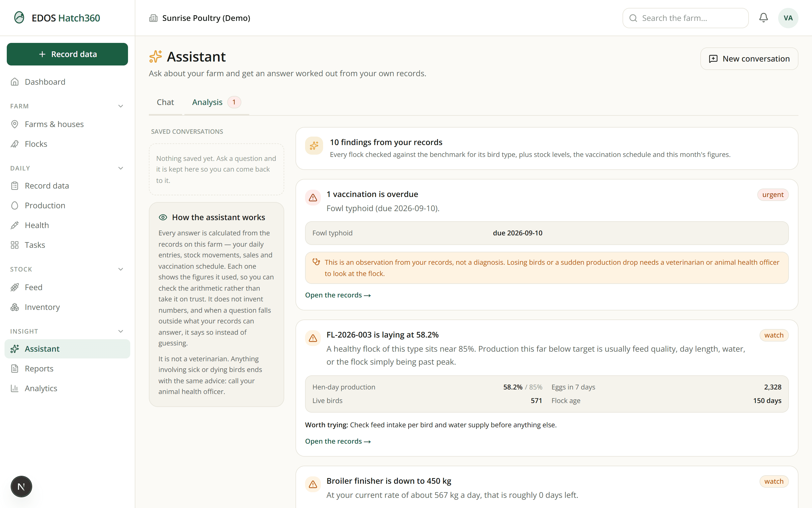The image size is (812, 508).
Task: Click the Flock age value 150 days
Action: [767, 401]
